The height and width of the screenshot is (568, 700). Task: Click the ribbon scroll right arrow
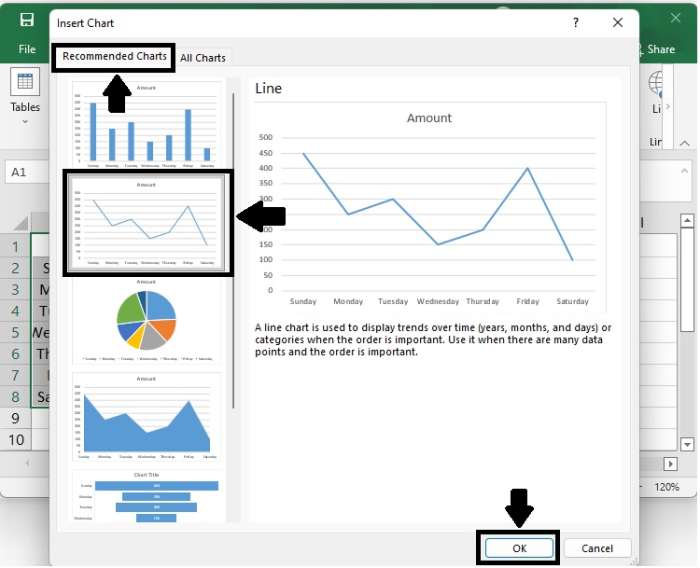(x=668, y=106)
